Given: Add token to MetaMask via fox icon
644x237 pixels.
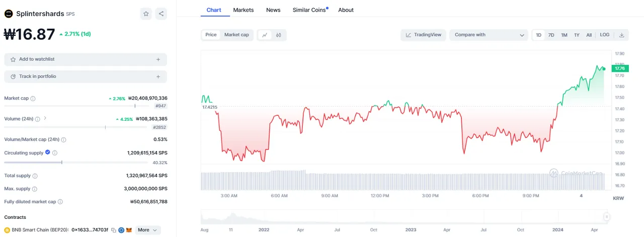Looking at the screenshot, I should tap(129, 230).
